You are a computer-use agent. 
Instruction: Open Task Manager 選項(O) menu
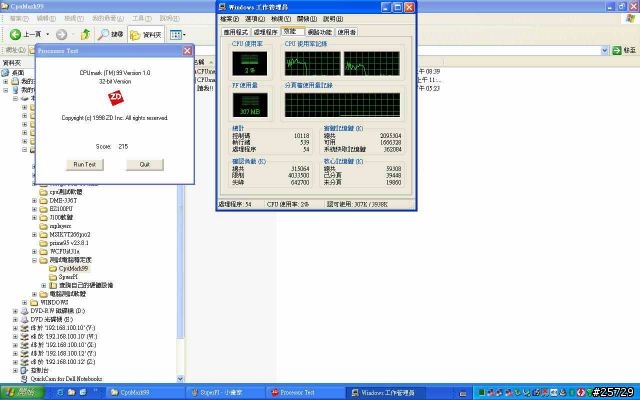point(255,19)
